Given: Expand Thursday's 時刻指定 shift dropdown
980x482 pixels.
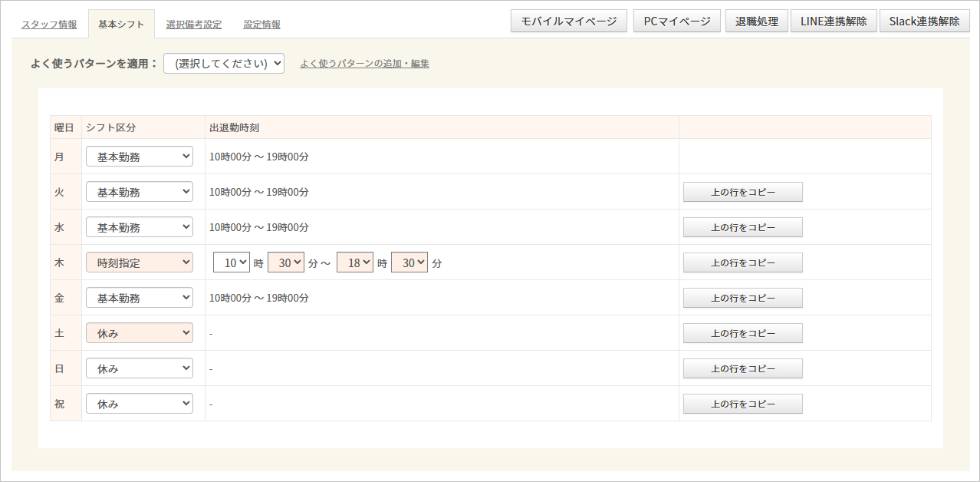Looking at the screenshot, I should [139, 262].
